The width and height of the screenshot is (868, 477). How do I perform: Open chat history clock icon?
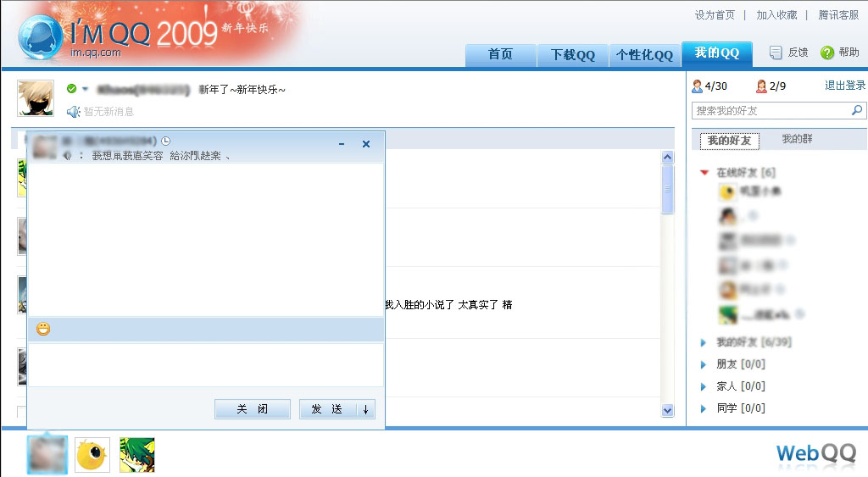click(165, 141)
